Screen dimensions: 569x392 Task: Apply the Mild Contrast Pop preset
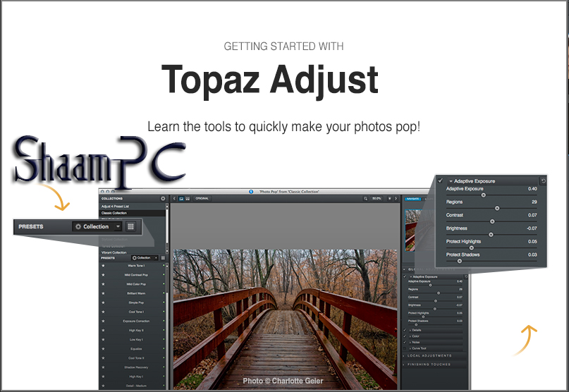tap(136, 275)
